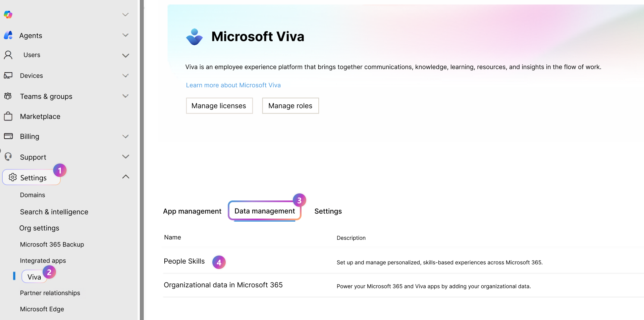Open the Settings tab next to Data management
This screenshot has height=320, width=644.
[328, 211]
